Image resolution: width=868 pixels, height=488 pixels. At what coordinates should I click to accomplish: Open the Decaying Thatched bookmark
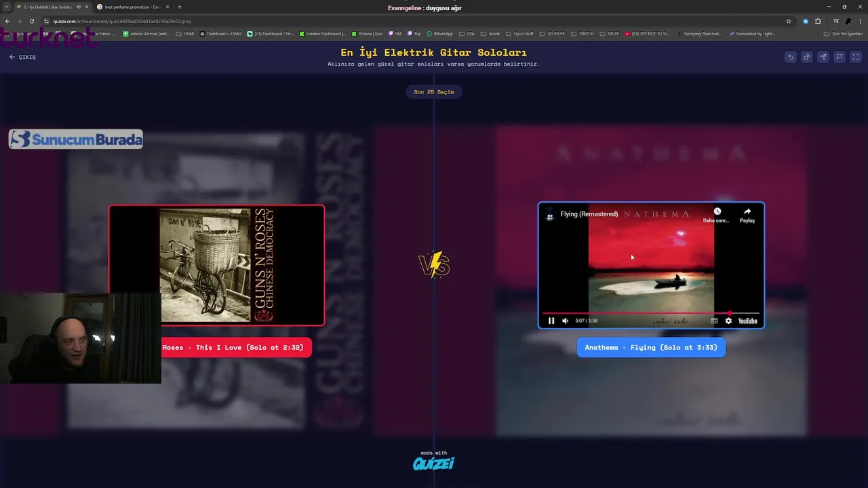point(698,34)
